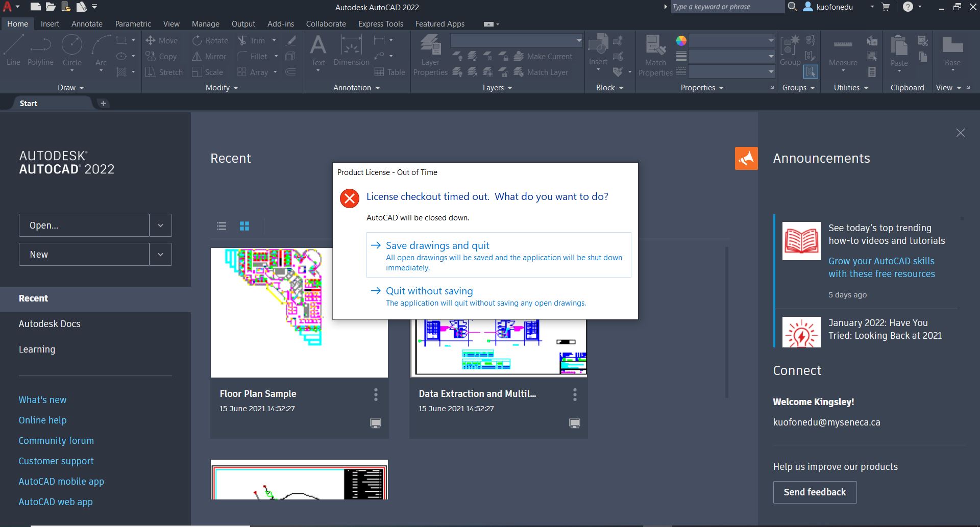This screenshot has width=980, height=527.
Task: Pick the Stretch tool
Action: tap(164, 72)
